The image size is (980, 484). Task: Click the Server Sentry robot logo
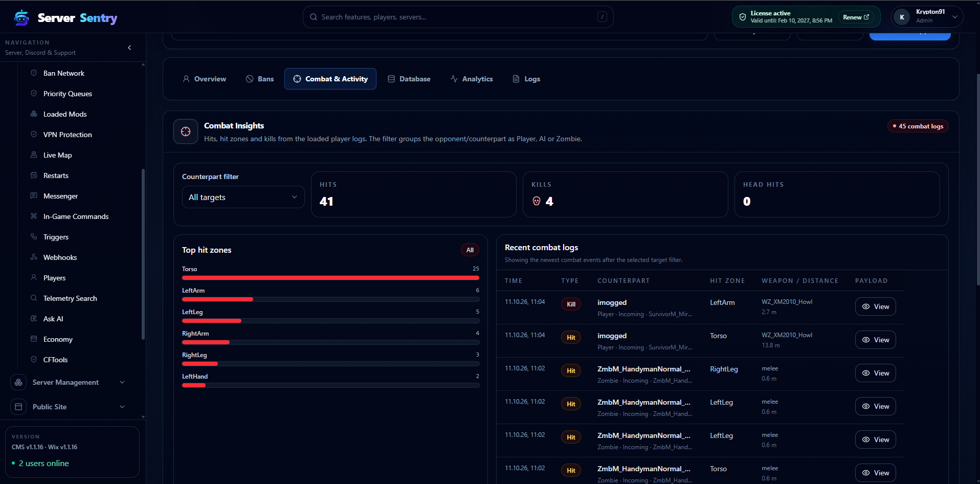pyautogui.click(x=21, y=18)
